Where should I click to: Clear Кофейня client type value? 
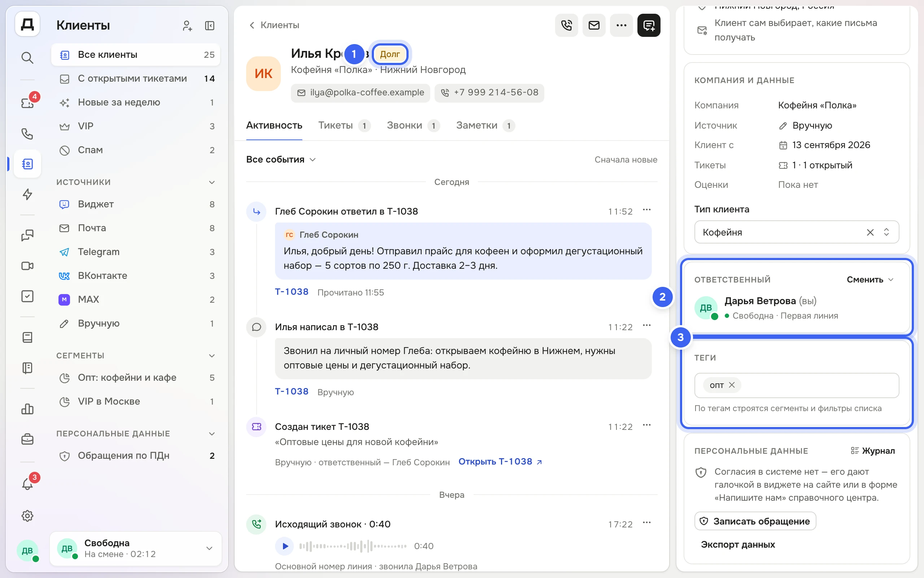[870, 232]
